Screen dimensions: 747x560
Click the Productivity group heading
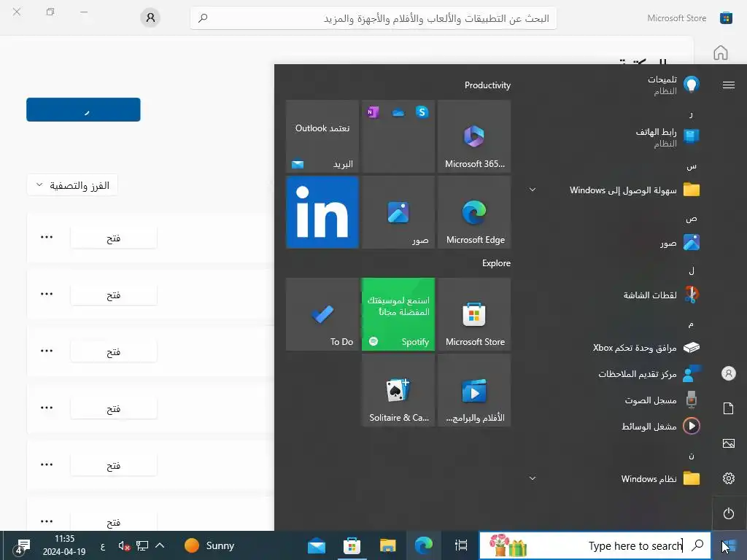(x=487, y=85)
